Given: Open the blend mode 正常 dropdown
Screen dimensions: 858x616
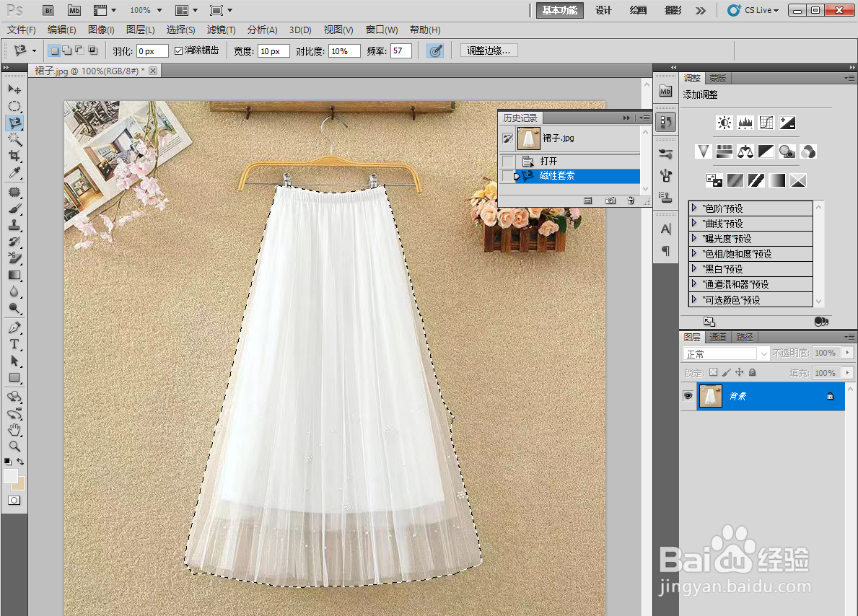Looking at the screenshot, I should click(x=725, y=354).
